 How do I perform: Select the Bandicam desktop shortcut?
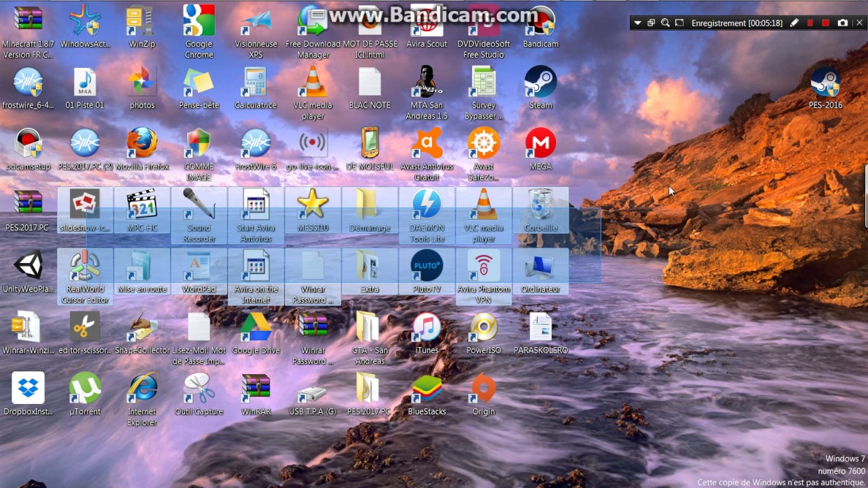[540, 20]
